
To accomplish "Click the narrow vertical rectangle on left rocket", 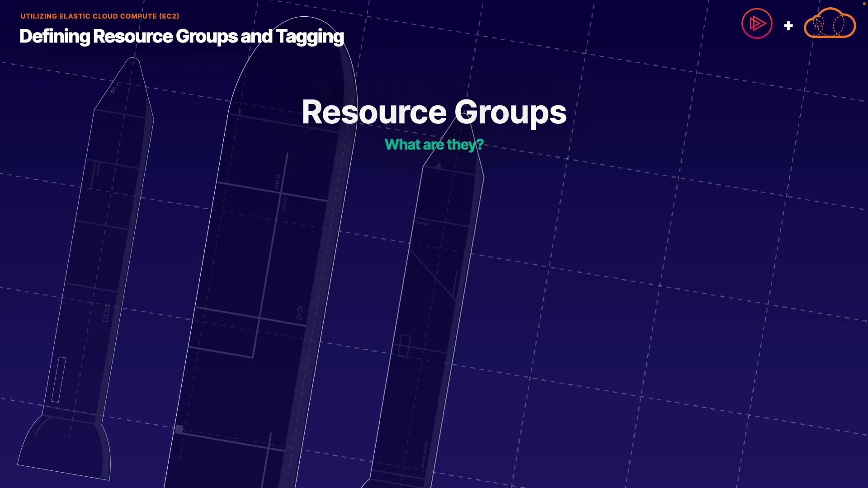I will coord(59,380).
